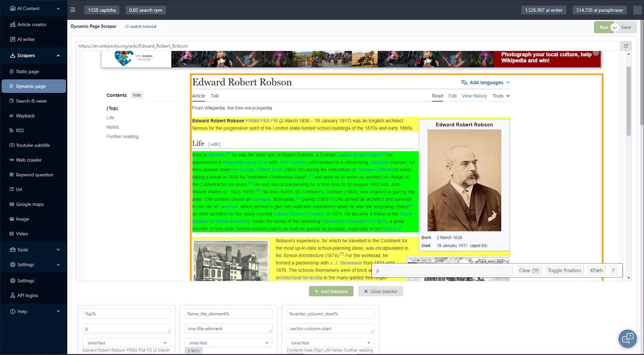Click the hamburger menu icon in top bar
Viewport: 644px width, 355px height.
tap(72, 10)
